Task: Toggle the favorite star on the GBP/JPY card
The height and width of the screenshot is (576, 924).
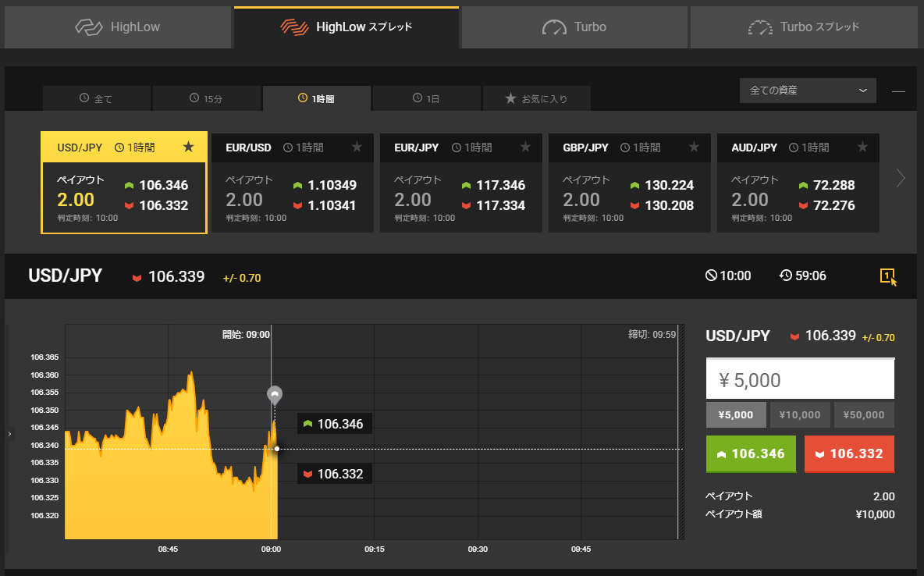Action: (x=694, y=147)
